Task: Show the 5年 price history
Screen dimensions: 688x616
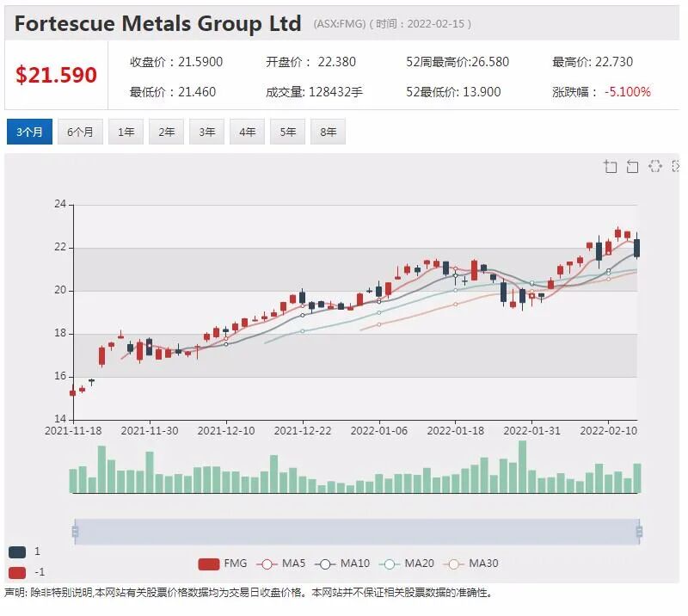Action: pos(287,132)
